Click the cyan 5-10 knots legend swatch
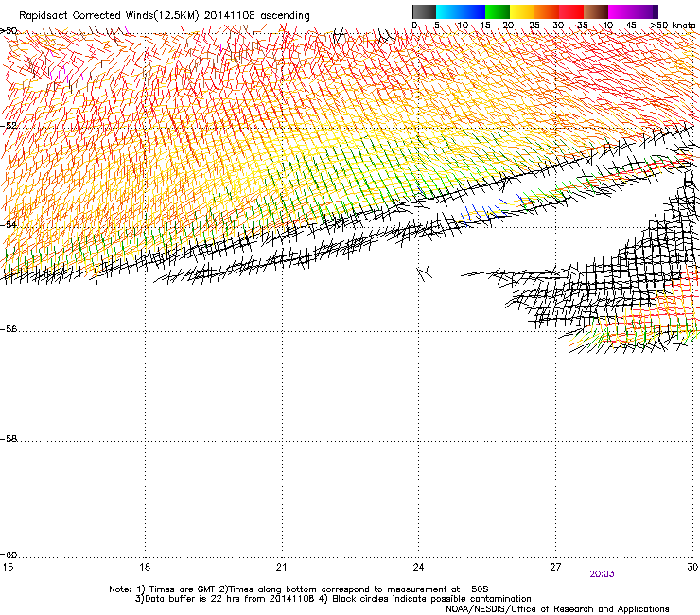 click(448, 11)
